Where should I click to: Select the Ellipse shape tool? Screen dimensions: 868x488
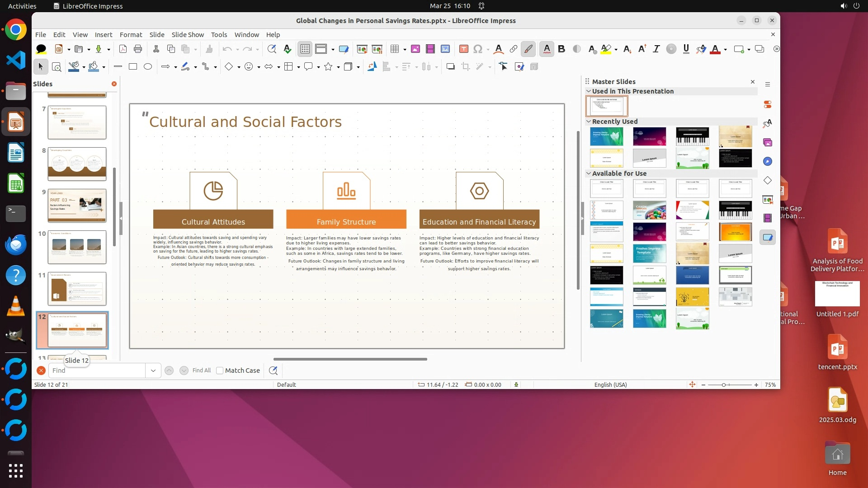pyautogui.click(x=148, y=67)
